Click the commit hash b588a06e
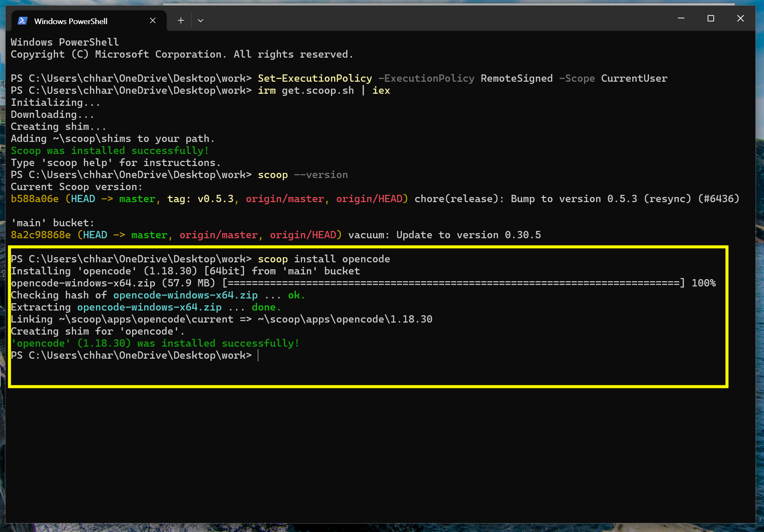The image size is (764, 532). pyautogui.click(x=35, y=199)
